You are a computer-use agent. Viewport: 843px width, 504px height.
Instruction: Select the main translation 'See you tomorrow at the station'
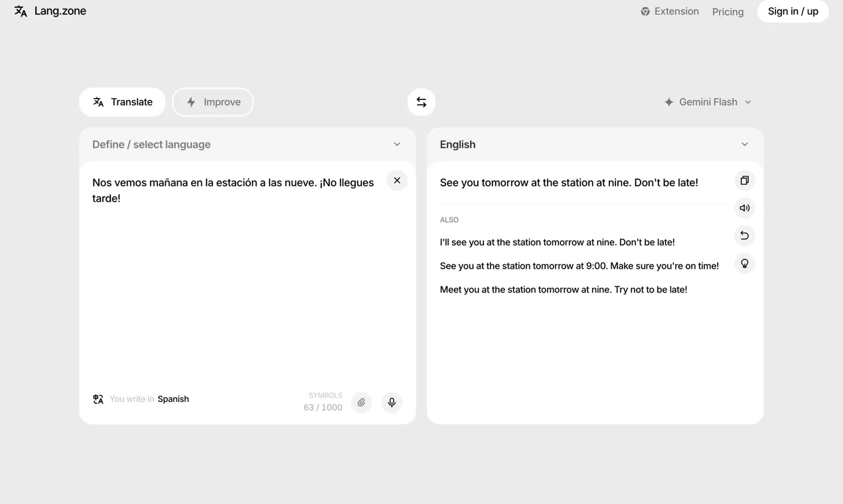pos(569,182)
